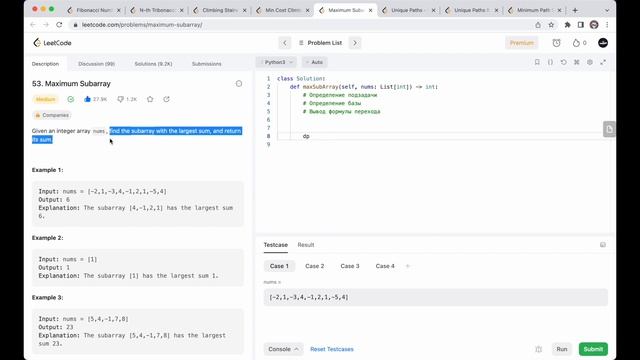
Task: Go to next problem arrow
Action: (x=355, y=43)
